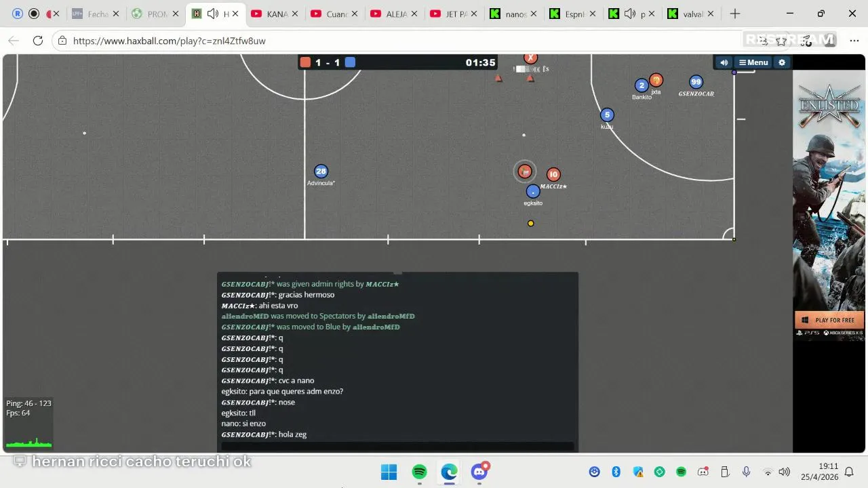Click chat line 'MACCIz: ahi esta vro'
The image size is (868, 488).
(x=260, y=306)
